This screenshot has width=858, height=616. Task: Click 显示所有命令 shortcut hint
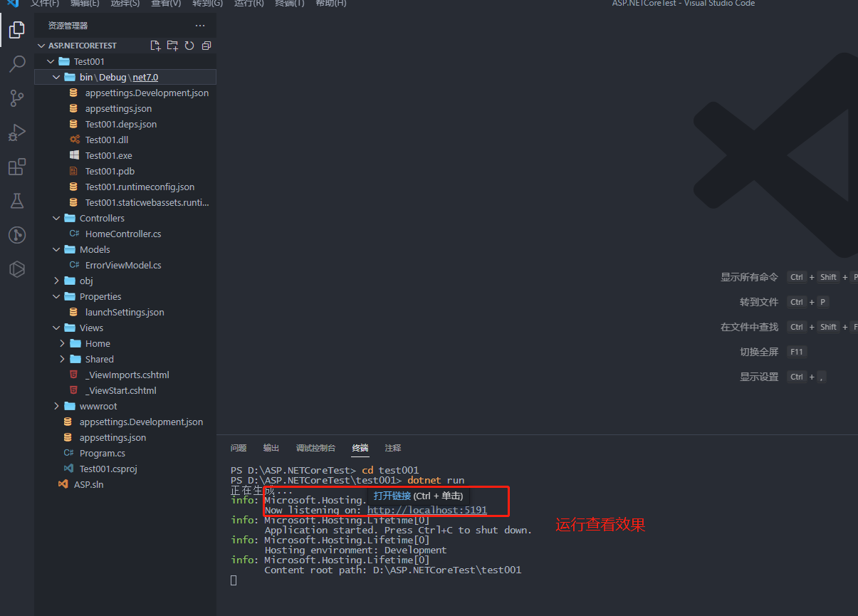[x=749, y=277]
